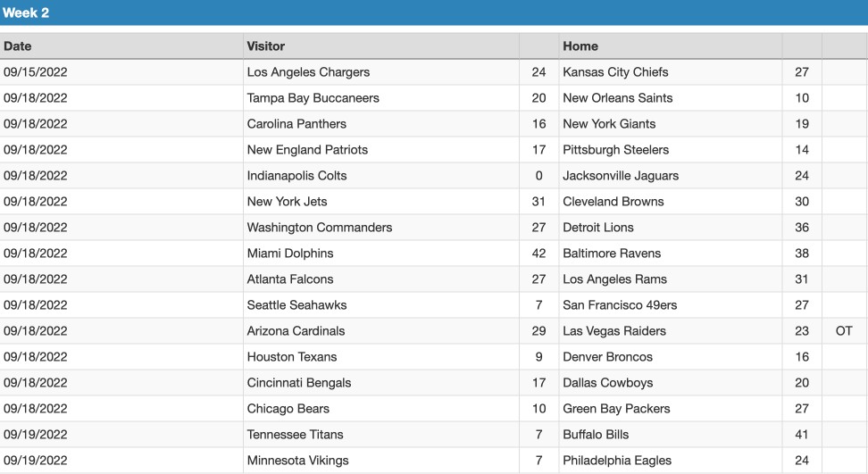Select the Tampa Bay Buccaneers row

point(434,98)
